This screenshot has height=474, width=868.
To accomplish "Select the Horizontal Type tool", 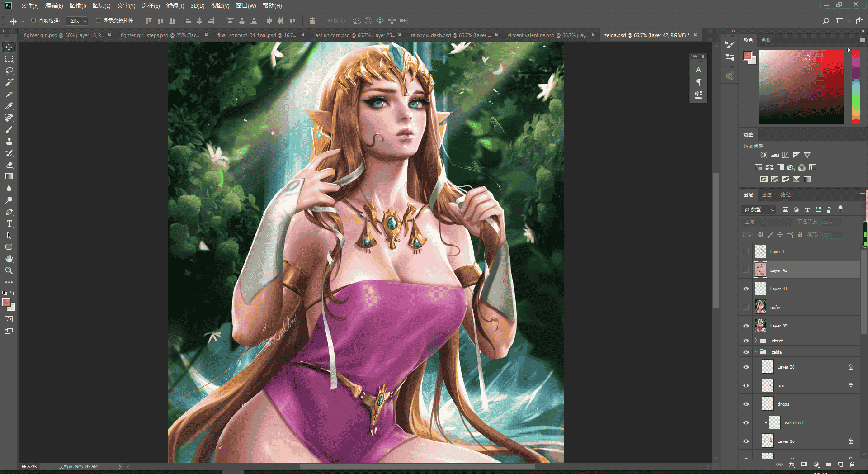I will tap(9, 224).
